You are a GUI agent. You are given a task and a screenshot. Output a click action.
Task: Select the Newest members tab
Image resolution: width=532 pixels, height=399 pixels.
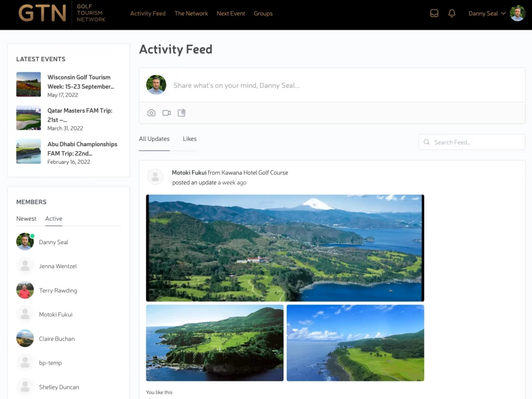pyautogui.click(x=26, y=219)
